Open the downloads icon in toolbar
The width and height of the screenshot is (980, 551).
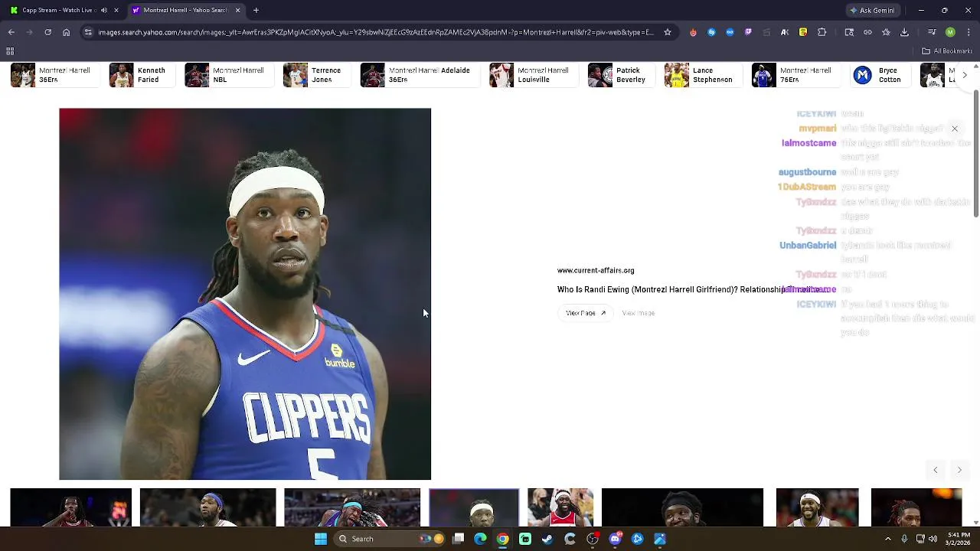click(904, 32)
